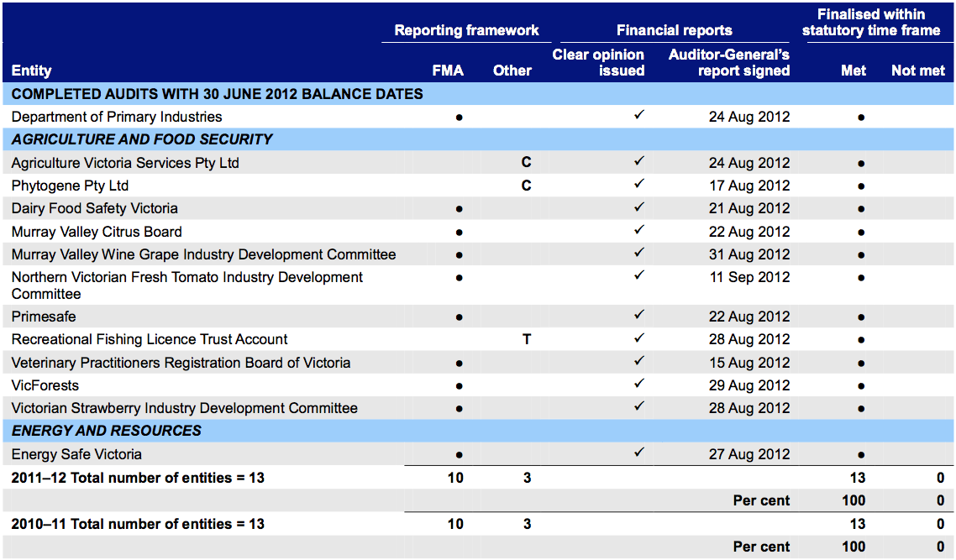Image resolution: width=956 pixels, height=560 pixels.
Task: Select the "C" code in Phytogene row
Action: 526,186
